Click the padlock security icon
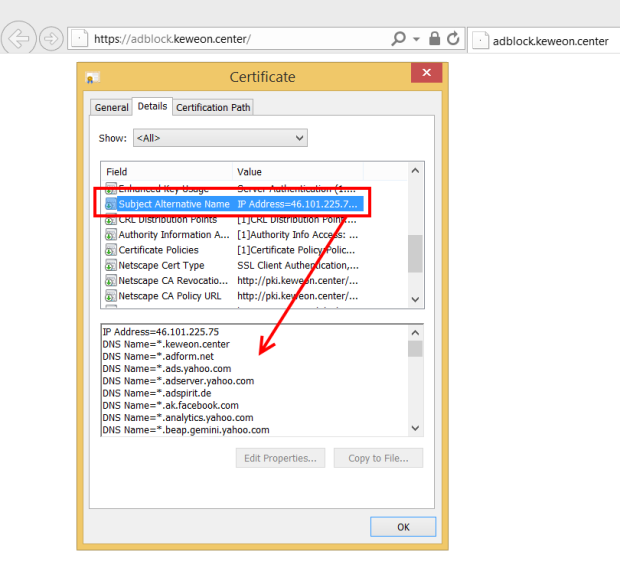This screenshot has height=581, width=620. 434,39
